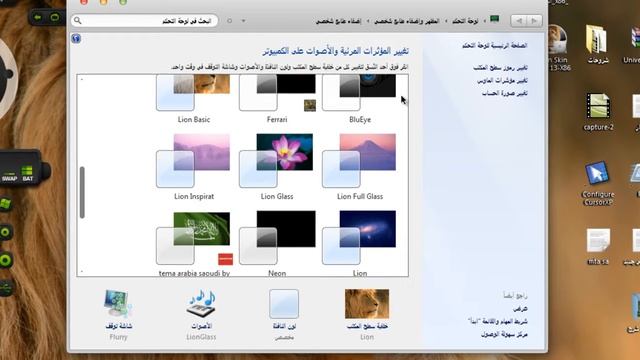640x360 pixels.
Task: Open the شروحات folder on desktop
Action: tap(598, 44)
